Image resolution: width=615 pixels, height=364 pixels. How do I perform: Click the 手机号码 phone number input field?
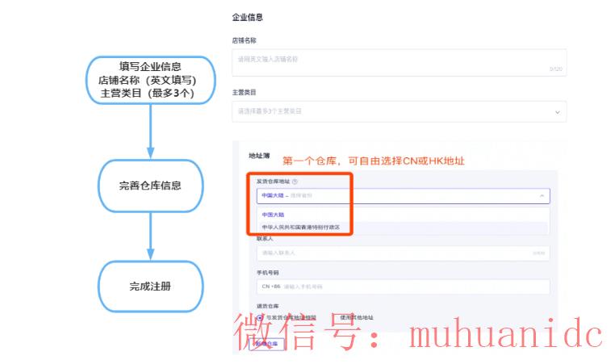coord(404,287)
